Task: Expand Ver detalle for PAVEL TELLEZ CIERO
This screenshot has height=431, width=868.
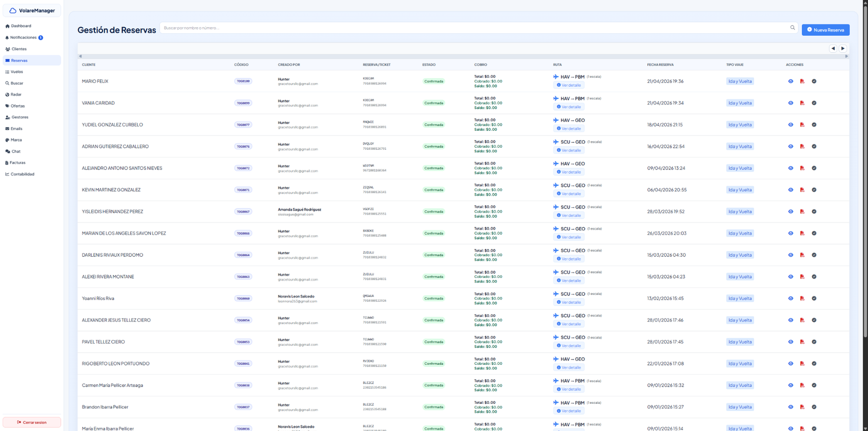Action: pos(569,346)
